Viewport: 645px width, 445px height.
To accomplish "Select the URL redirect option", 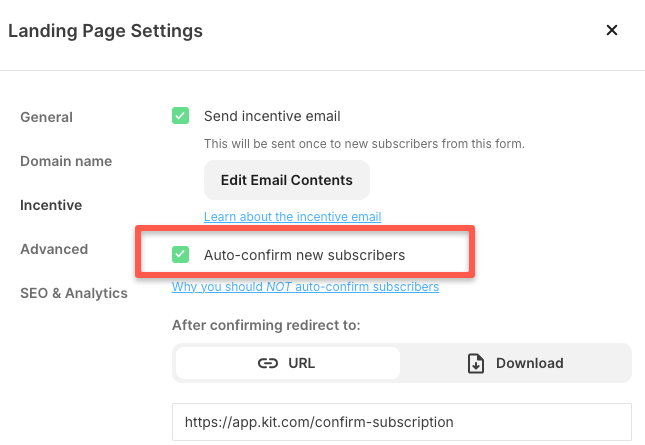I will tap(287, 363).
